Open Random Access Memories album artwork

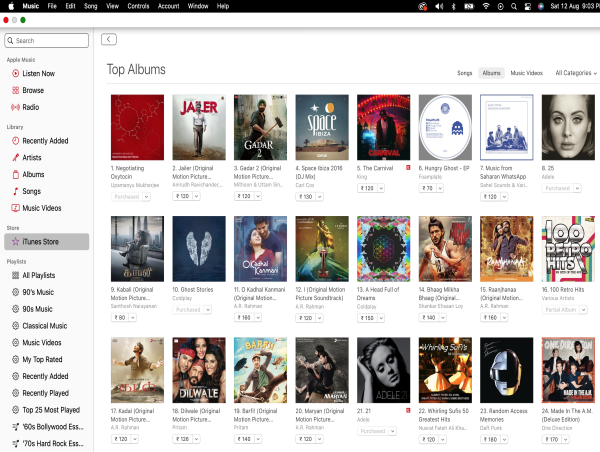point(507,370)
